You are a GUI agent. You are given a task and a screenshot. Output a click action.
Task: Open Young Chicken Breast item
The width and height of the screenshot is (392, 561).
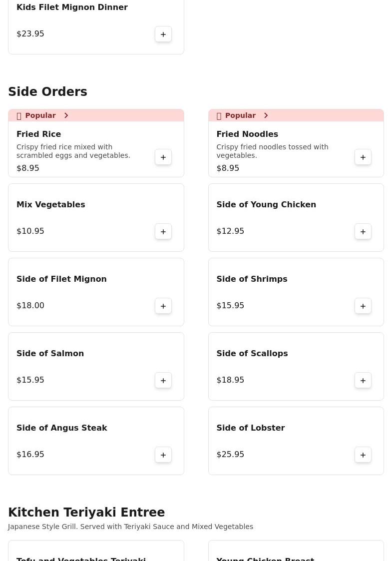(x=265, y=558)
